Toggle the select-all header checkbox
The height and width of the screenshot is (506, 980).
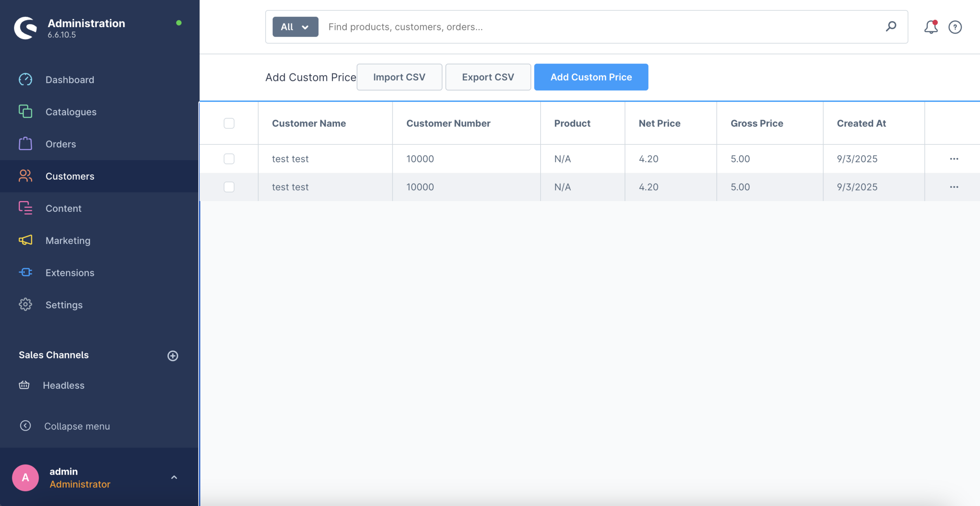[229, 123]
